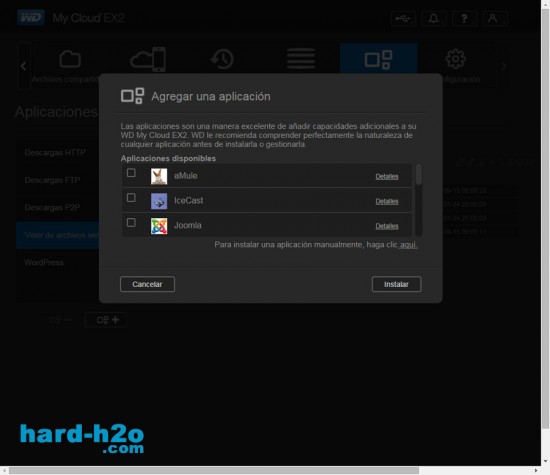Open the settings gear icon
The height and width of the screenshot is (475, 550).
click(455, 59)
